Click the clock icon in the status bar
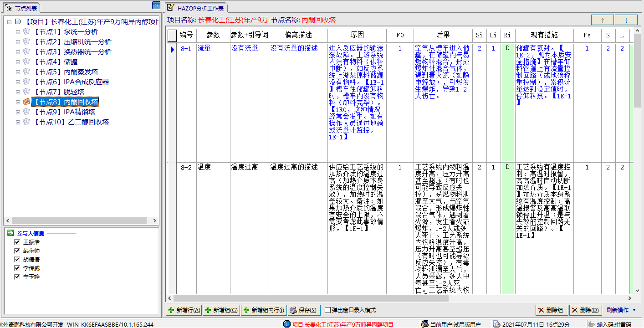The height and width of the screenshot is (328, 644). (497, 324)
